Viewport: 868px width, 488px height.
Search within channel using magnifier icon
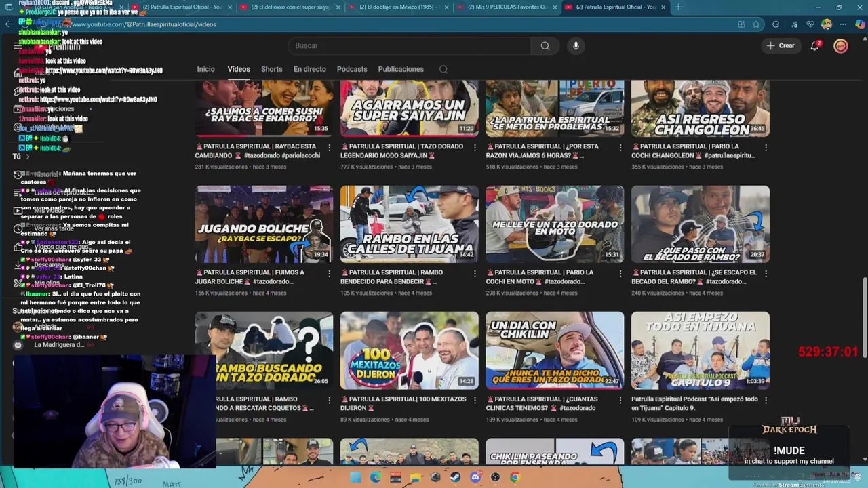coord(443,69)
